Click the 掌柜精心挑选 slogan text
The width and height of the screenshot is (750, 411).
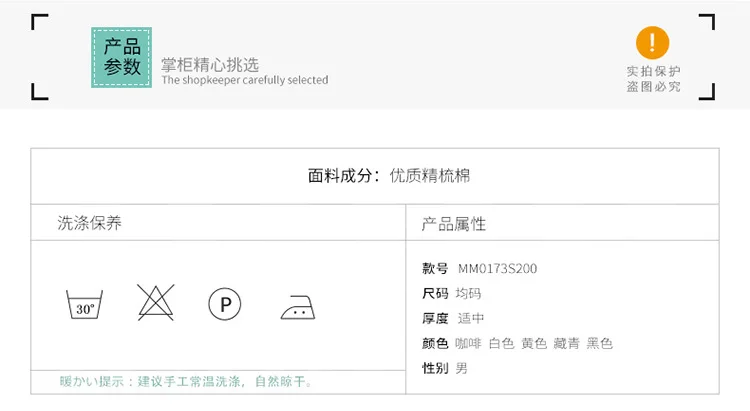pos(210,65)
